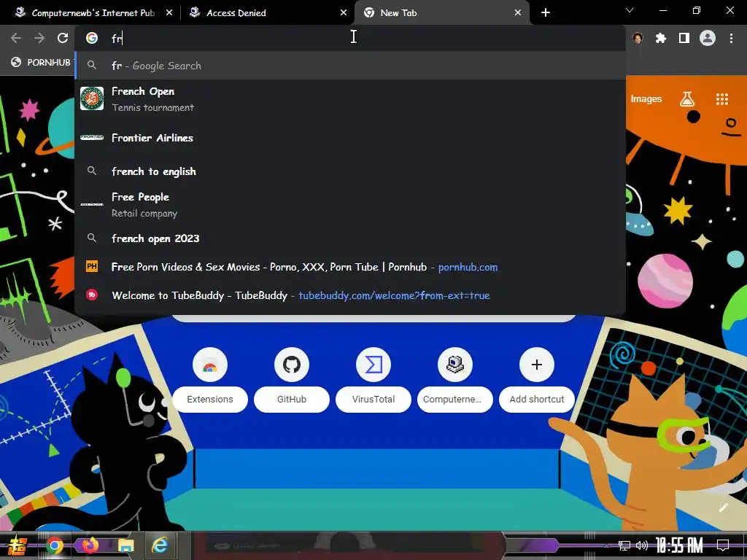Image resolution: width=747 pixels, height=560 pixels.
Task: Open the tab search chevron
Action: (630, 10)
